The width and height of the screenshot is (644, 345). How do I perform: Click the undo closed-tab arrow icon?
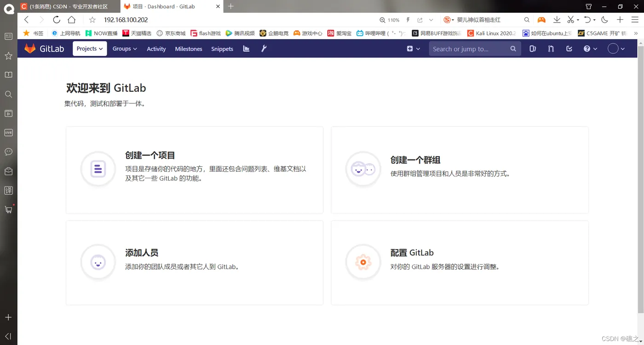tap(587, 20)
